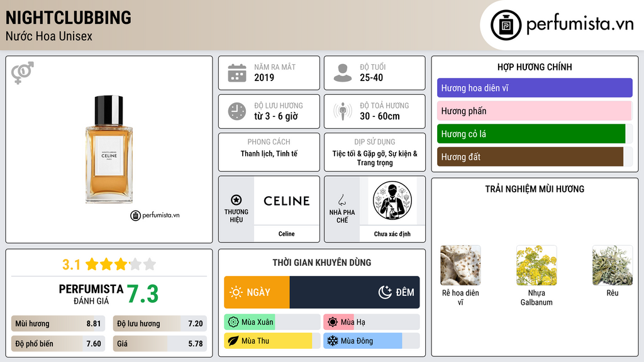Click the Tiệc tối & Gặp gỡ occasion text
644x362 pixels.
click(375, 158)
